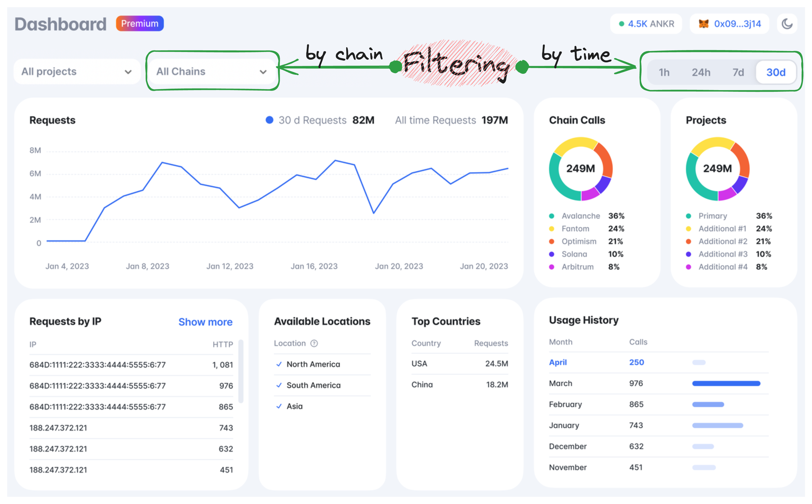
Task: Click the 82M 30 d Requests value
Action: point(363,120)
